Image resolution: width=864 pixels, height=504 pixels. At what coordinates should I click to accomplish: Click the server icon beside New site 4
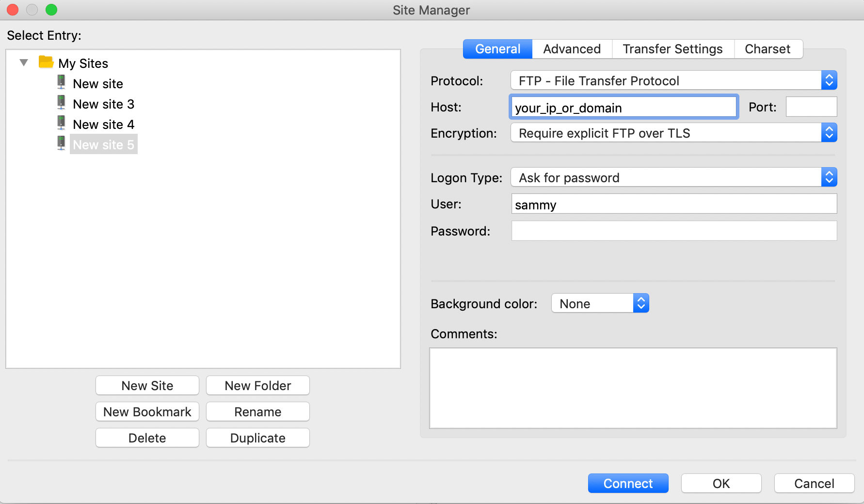[x=61, y=123]
